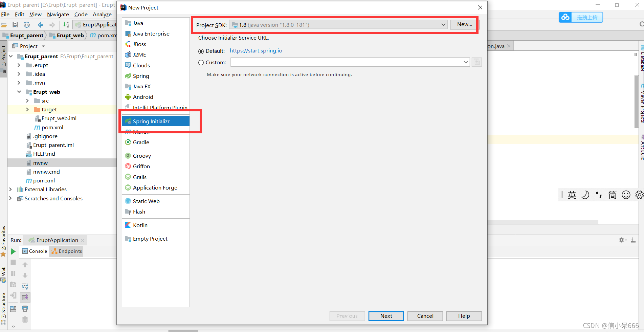
Task: Open the Analyze menu
Action: point(102,14)
